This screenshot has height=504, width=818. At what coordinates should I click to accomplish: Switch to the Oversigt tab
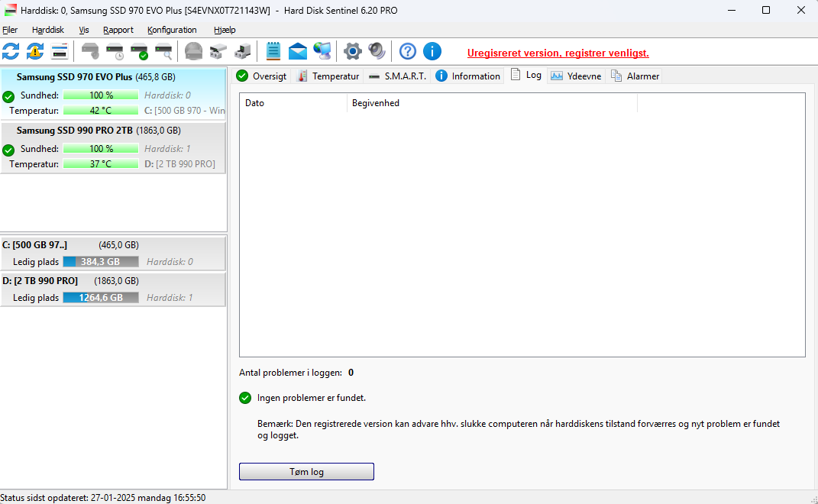click(x=261, y=76)
